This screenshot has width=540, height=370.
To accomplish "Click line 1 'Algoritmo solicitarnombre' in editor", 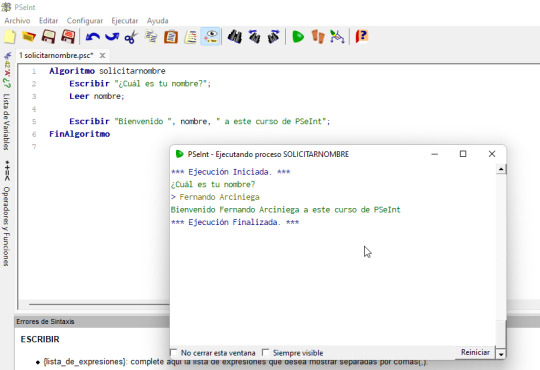I will tap(107, 71).
